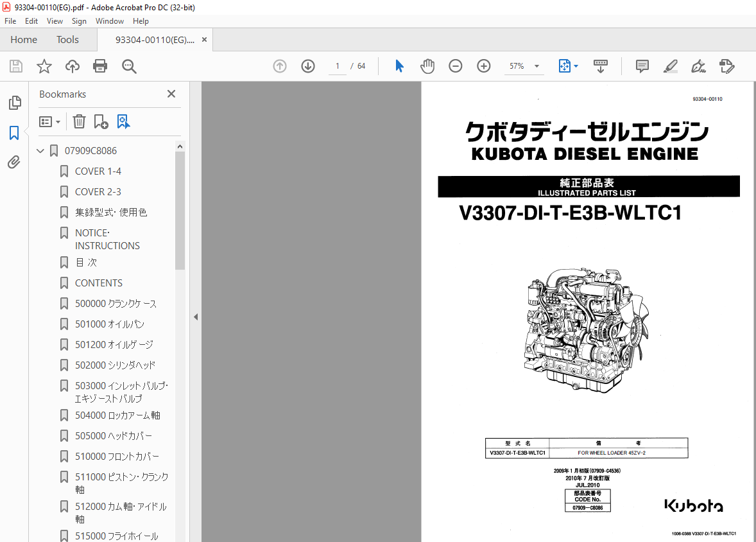Image resolution: width=756 pixels, height=542 pixels.
Task: Open the Help menu
Action: tap(141, 21)
